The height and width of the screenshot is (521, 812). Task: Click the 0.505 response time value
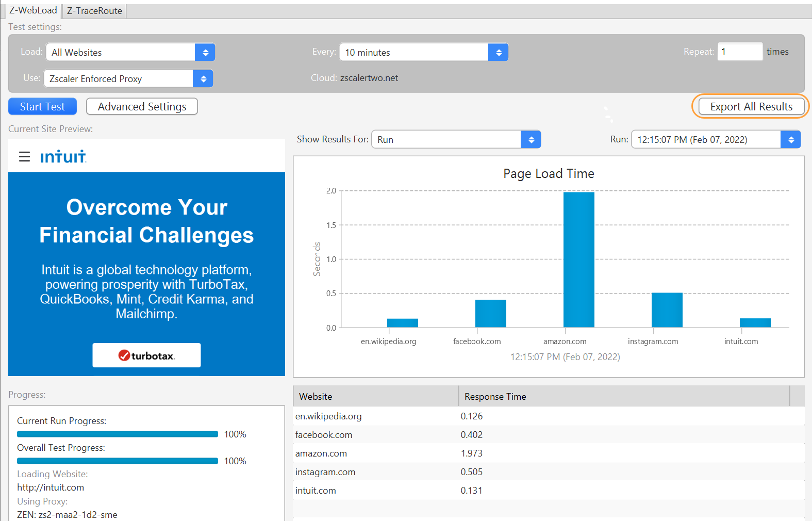471,472
